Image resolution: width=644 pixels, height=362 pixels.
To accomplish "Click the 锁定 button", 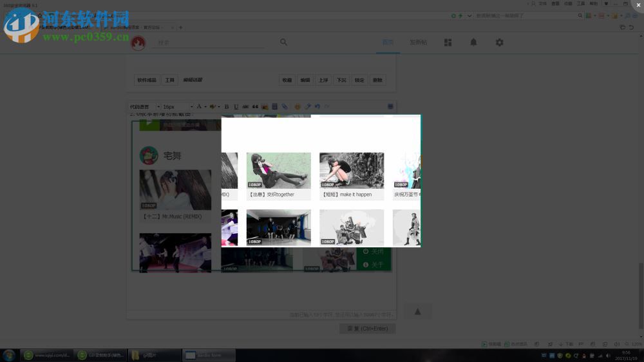I will point(359,80).
